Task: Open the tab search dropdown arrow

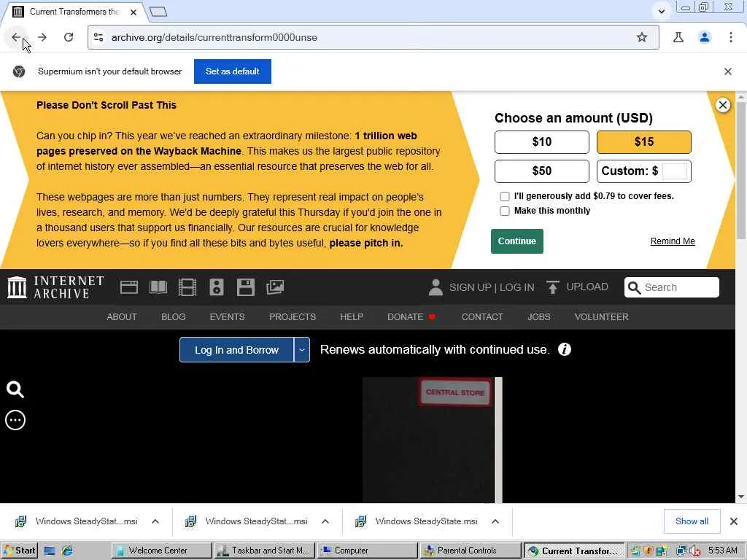Action: click(661, 11)
